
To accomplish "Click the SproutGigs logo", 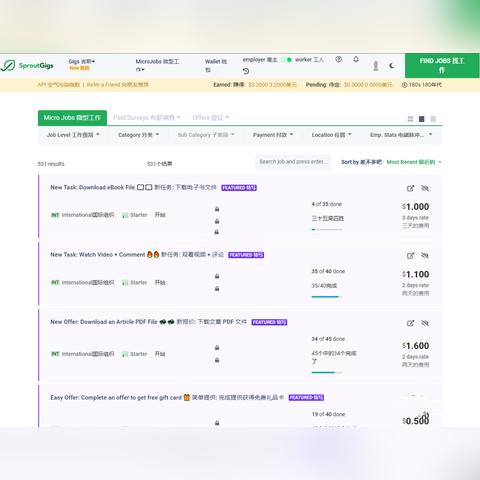I will pos(27,65).
